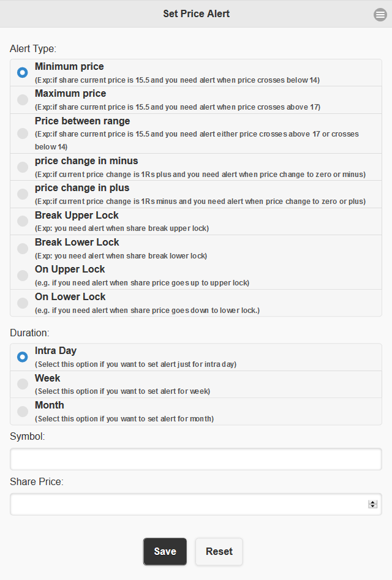Viewport: 392px width, 580px height.
Task: Select On Upper Lock alert type
Action: pyautogui.click(x=196, y=276)
